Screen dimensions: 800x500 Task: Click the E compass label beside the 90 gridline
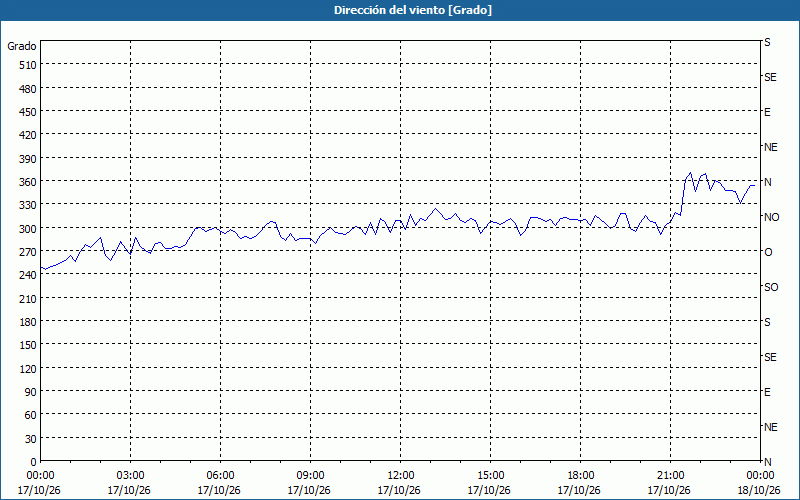(767, 392)
